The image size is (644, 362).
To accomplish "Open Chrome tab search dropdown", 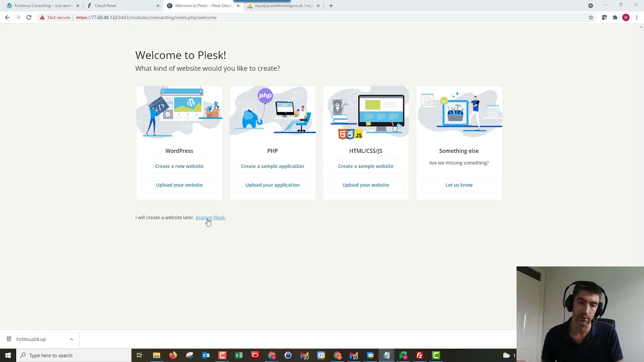I will pyautogui.click(x=591, y=6).
